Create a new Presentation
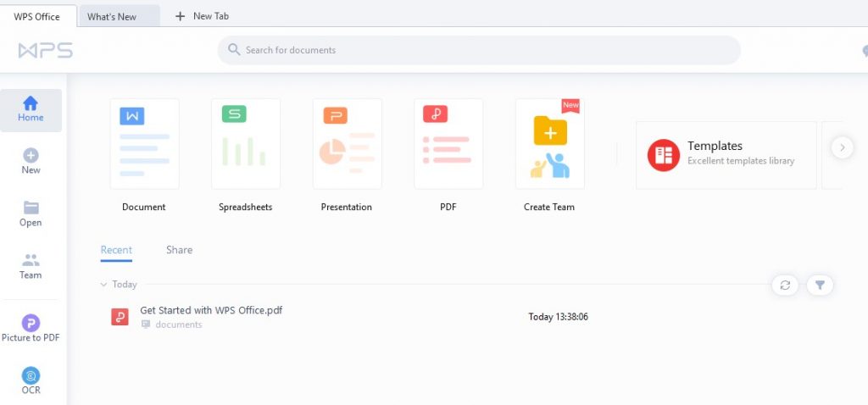Image resolution: width=868 pixels, height=405 pixels. coord(347,144)
